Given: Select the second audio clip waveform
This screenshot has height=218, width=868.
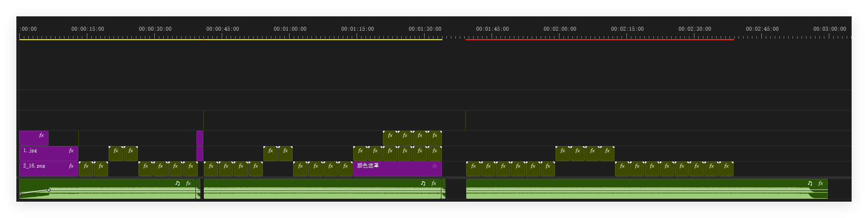Looking at the screenshot, I should (x=322, y=189).
